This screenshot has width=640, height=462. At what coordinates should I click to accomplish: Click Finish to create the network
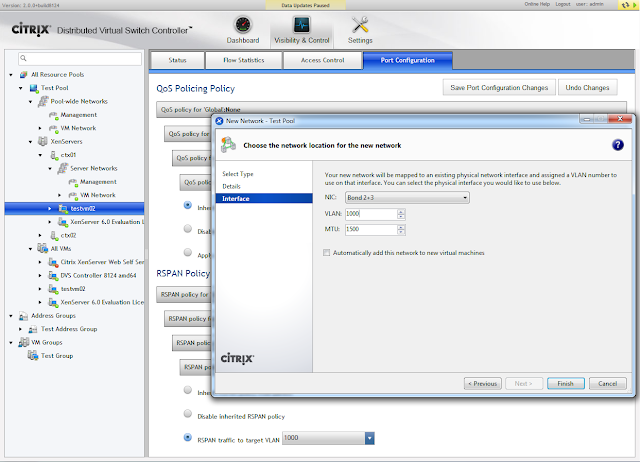[x=565, y=384]
